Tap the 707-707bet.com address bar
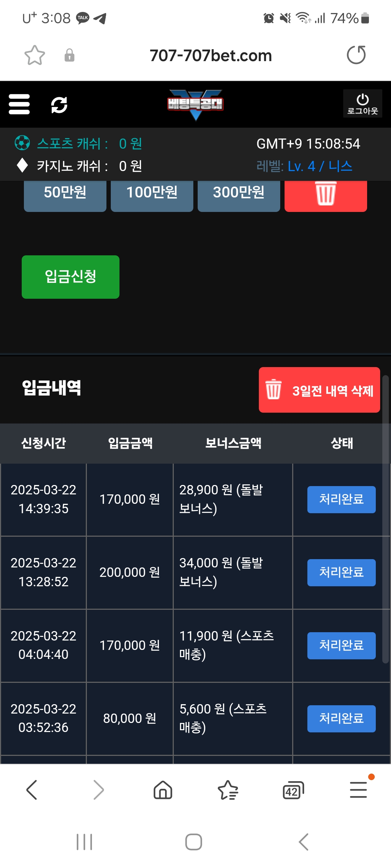 (x=211, y=56)
